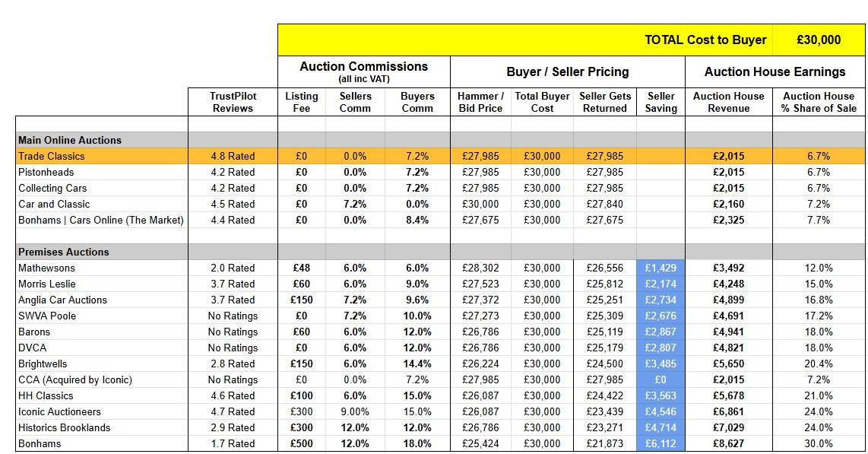This screenshot has height=454, width=868.
Task: Click the TOTAL Cost to Buyer label
Action: [x=705, y=40]
